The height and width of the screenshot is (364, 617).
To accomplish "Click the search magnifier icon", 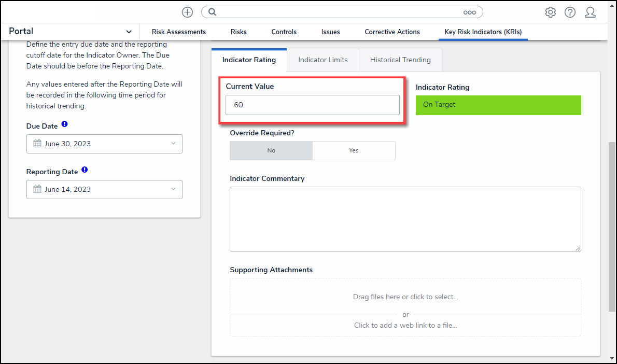I will click(212, 12).
